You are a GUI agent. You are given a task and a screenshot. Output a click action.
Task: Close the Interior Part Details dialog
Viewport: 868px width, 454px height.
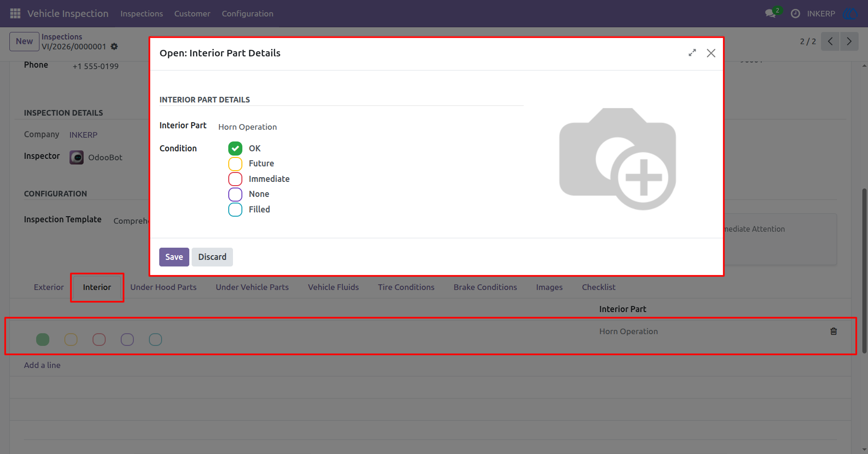(x=711, y=53)
